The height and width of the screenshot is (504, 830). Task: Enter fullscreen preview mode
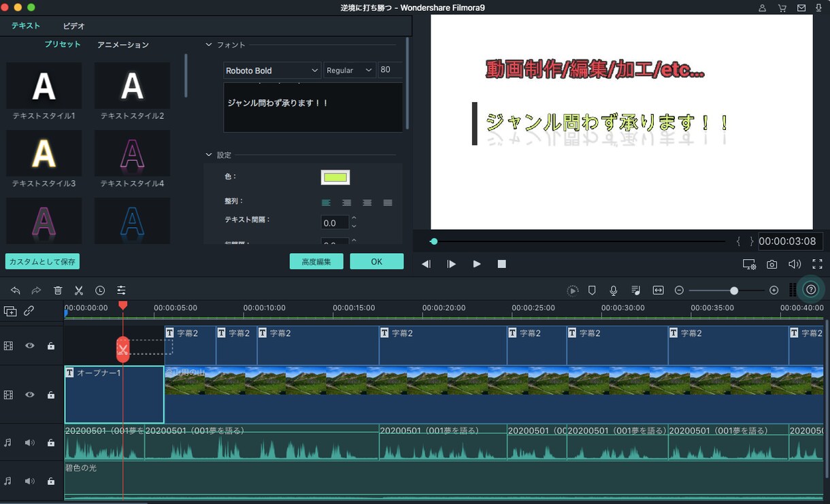(x=817, y=264)
